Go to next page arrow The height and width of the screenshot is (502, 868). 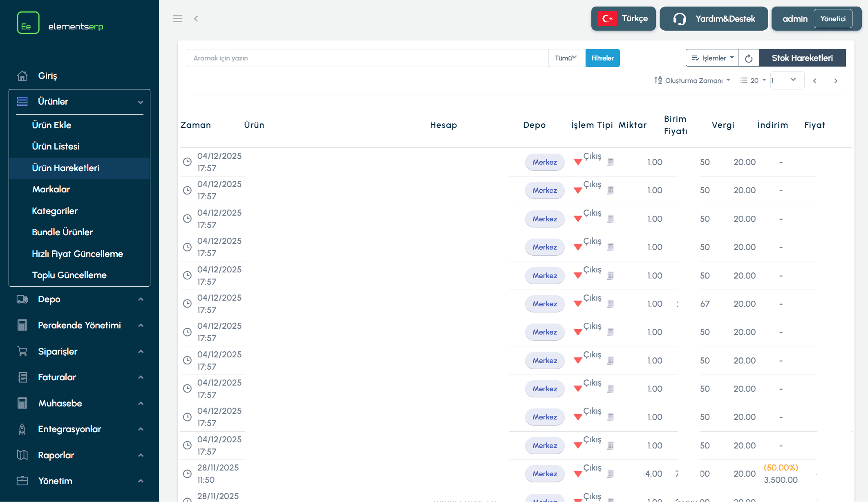pyautogui.click(x=836, y=81)
